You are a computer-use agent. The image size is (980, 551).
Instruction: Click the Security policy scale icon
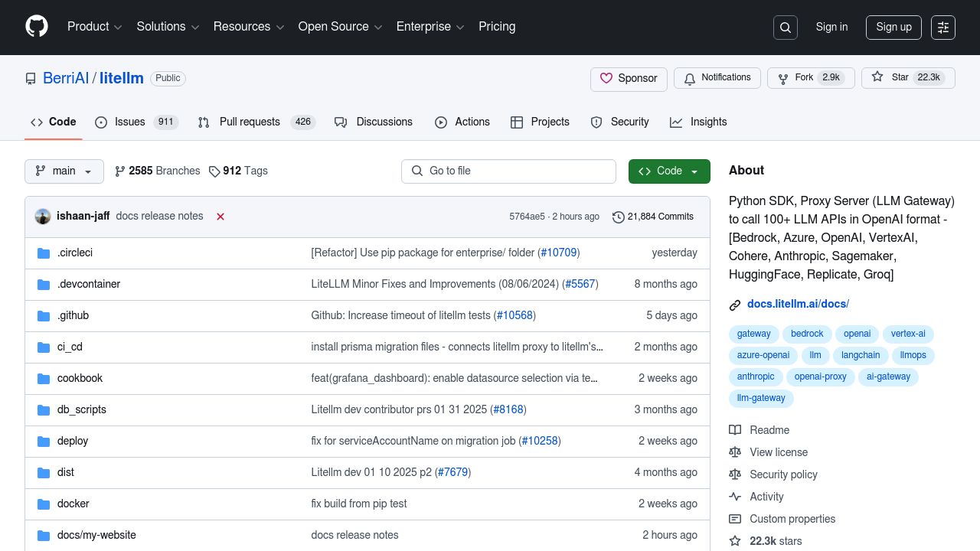(x=735, y=474)
